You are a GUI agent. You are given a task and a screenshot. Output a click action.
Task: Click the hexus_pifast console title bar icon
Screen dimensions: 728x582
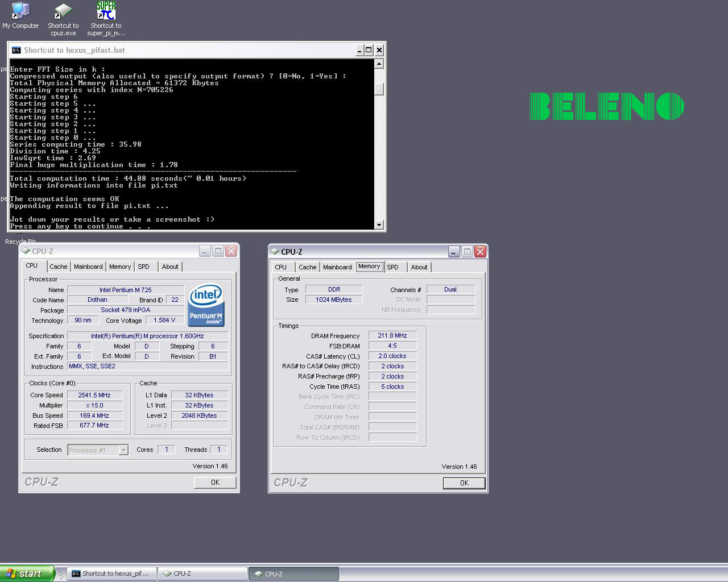[x=16, y=50]
